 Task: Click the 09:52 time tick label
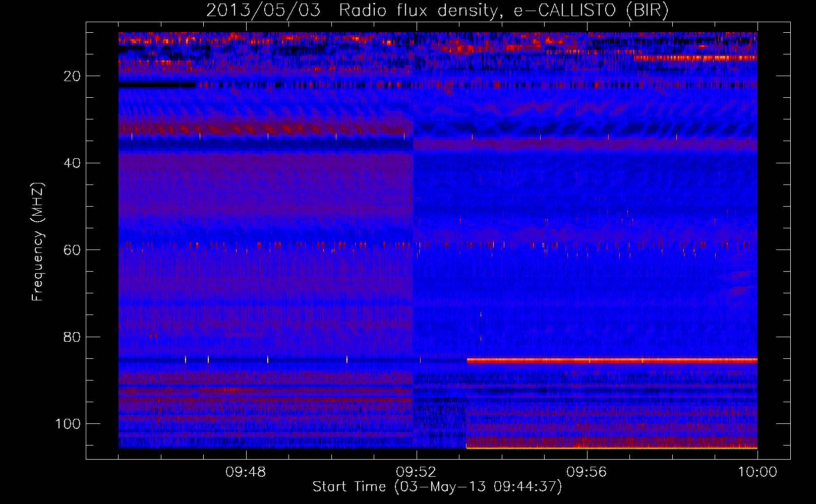(x=416, y=472)
